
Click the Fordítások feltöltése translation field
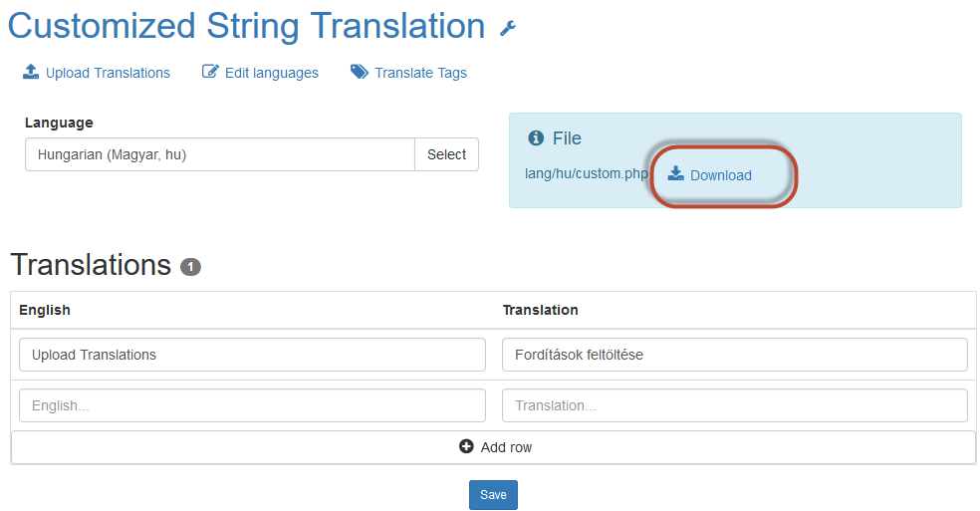coord(734,355)
